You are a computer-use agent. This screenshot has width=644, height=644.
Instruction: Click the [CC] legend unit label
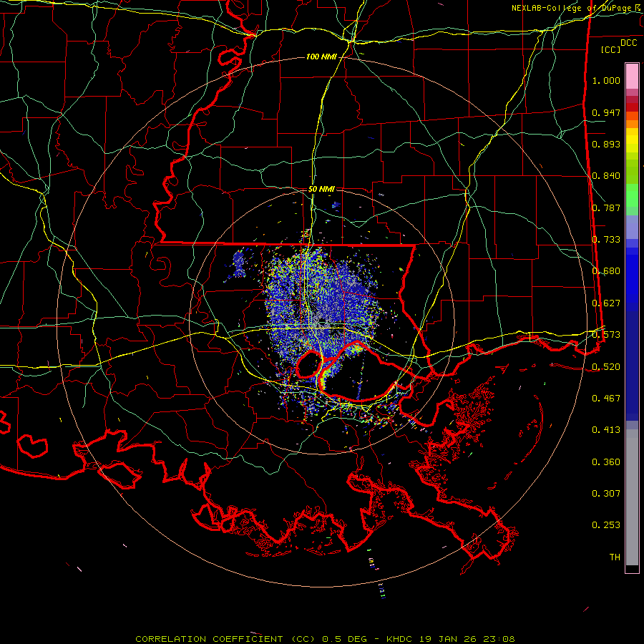pos(611,49)
